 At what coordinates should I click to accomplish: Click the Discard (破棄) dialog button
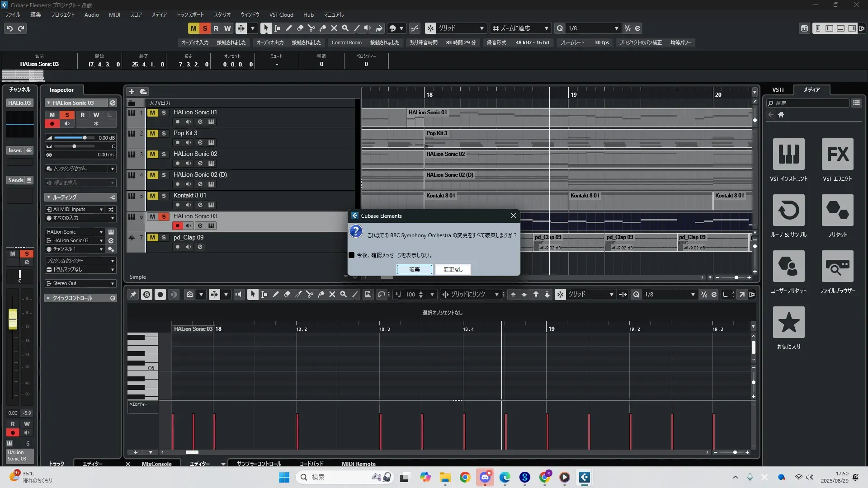point(414,269)
